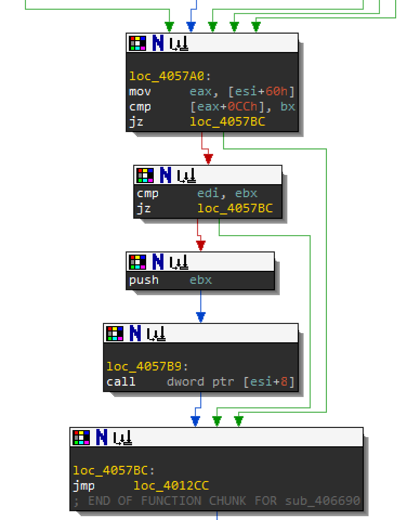
Task: Open node color picker on the 'cmp edi, ebx' block
Action: 145,175
